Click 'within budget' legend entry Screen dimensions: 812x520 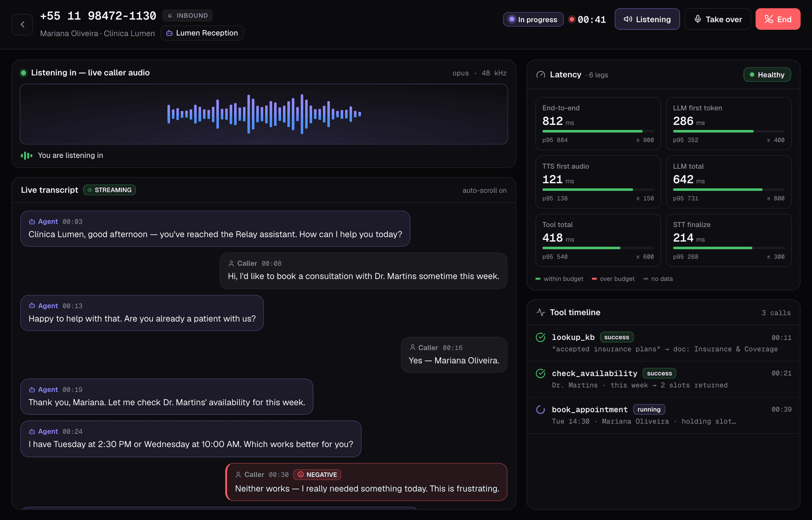point(559,279)
